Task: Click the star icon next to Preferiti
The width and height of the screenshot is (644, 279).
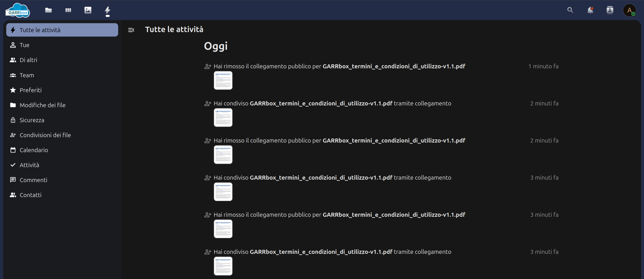Action: click(13, 90)
